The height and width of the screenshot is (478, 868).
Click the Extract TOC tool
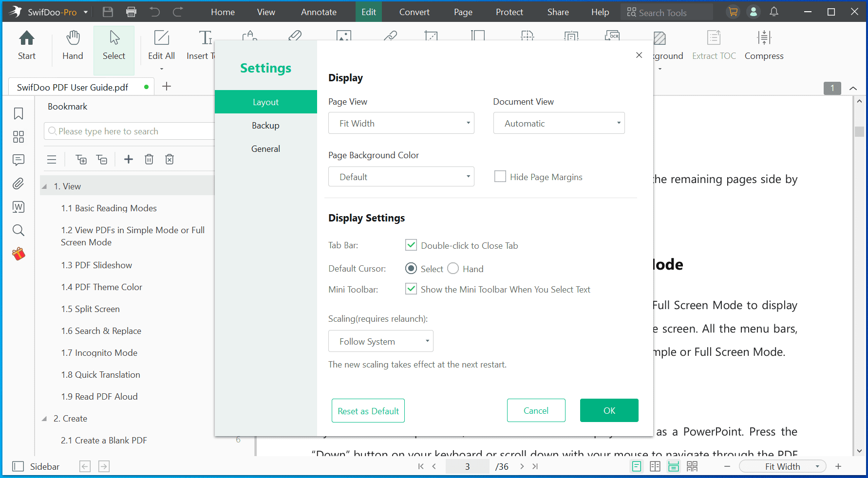click(714, 45)
